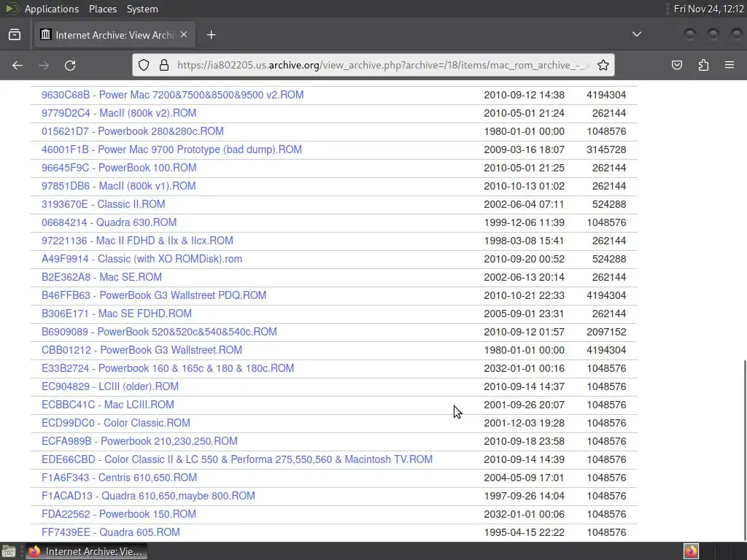Open Powerbook 150.ROM link
Image resolution: width=747 pixels, height=560 pixels.
[119, 514]
